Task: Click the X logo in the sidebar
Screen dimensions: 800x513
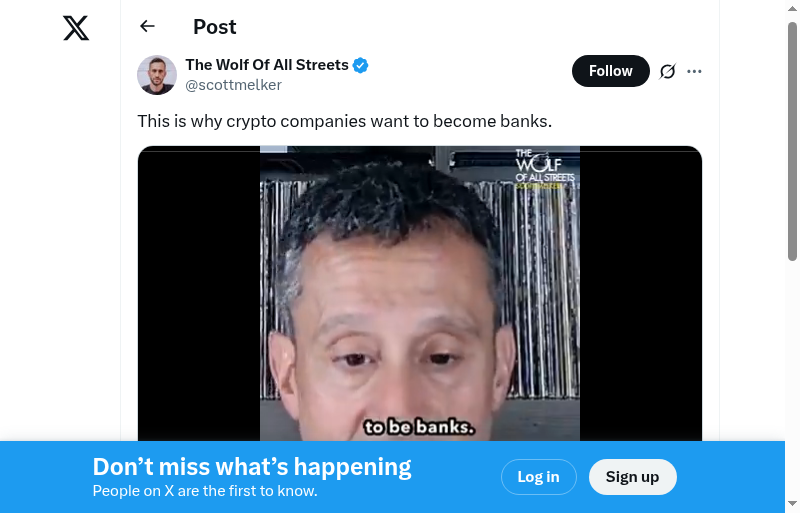Action: [x=76, y=28]
